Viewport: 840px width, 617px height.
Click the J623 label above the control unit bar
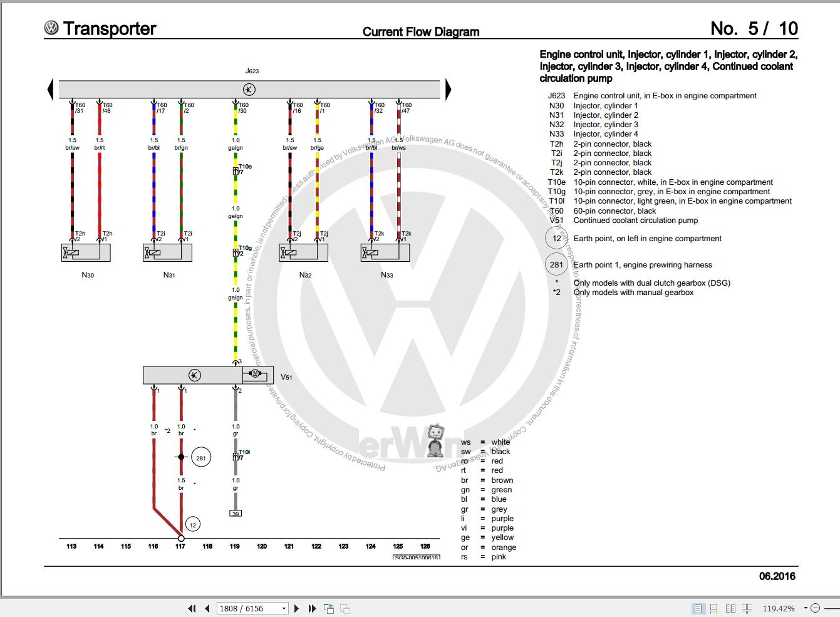(252, 71)
